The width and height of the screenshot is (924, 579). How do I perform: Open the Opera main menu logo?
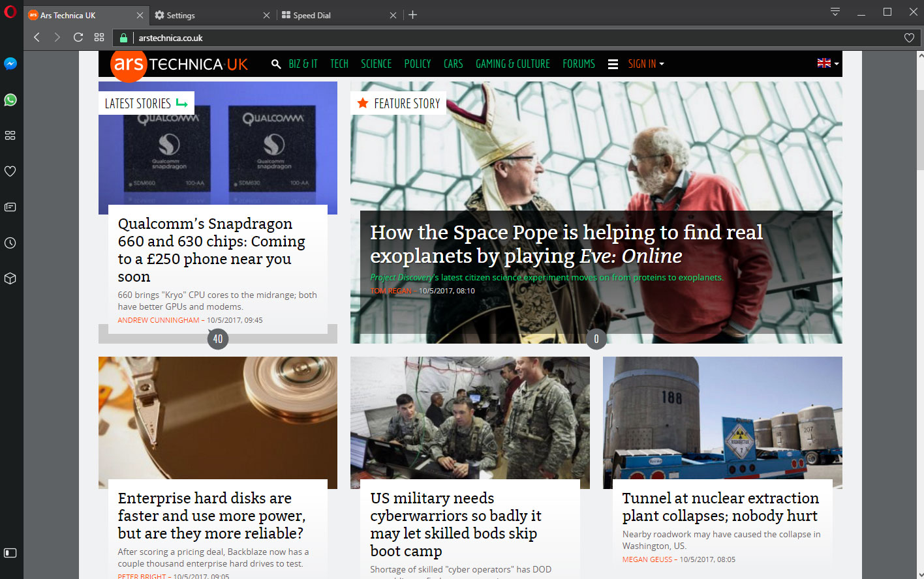10,12
